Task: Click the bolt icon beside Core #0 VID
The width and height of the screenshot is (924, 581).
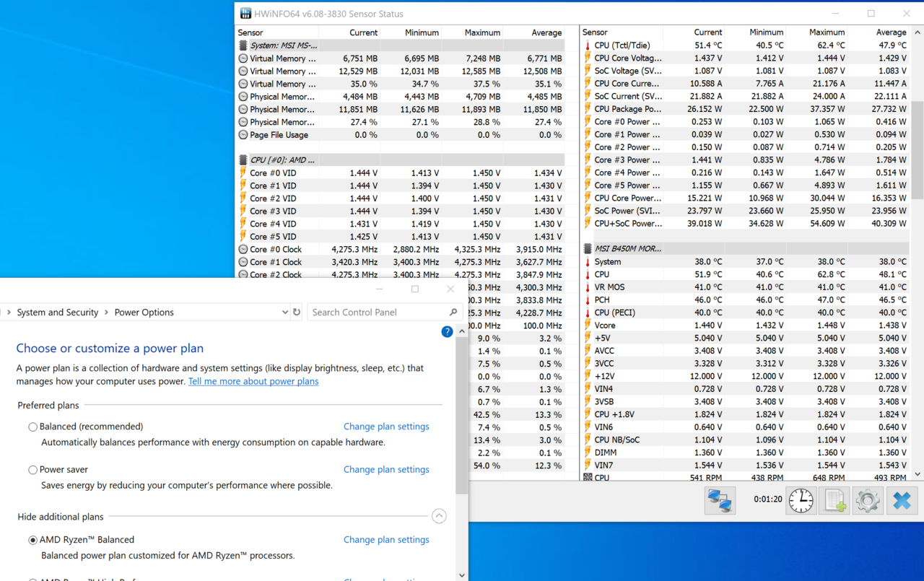Action: (243, 173)
